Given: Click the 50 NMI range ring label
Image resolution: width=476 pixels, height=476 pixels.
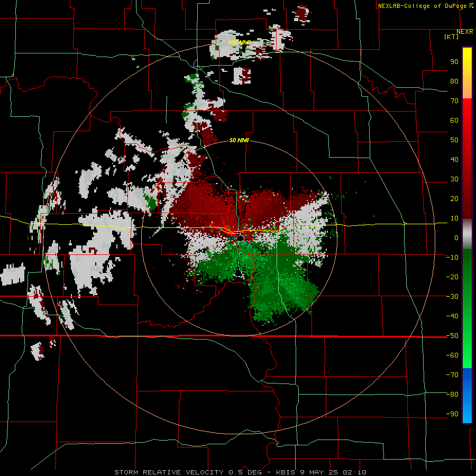Looking at the screenshot, I should (x=239, y=140).
